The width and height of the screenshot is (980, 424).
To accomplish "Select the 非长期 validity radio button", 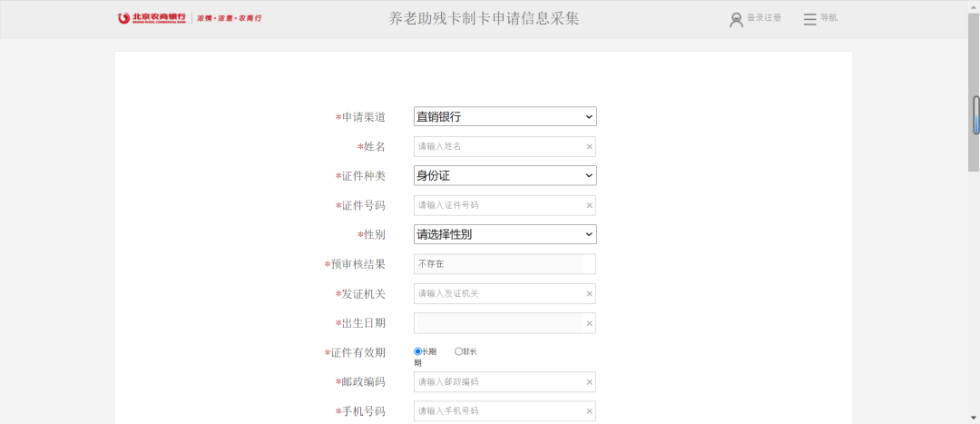I will [459, 351].
